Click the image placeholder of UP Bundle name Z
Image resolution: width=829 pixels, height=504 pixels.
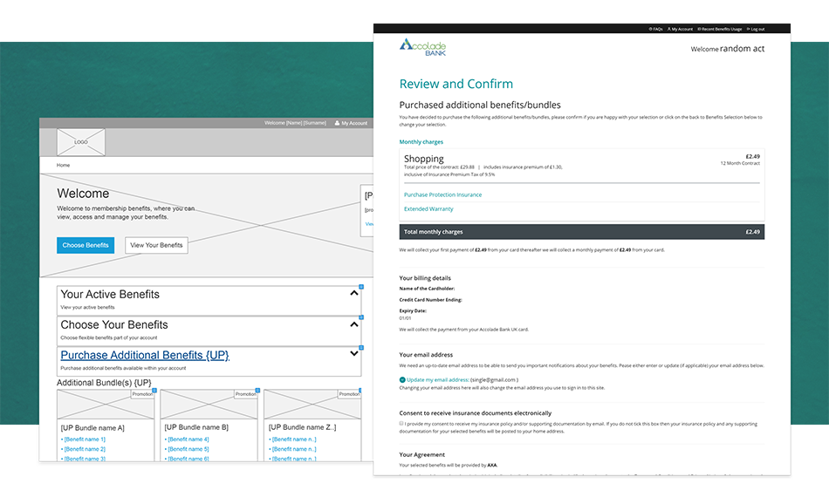click(x=312, y=405)
